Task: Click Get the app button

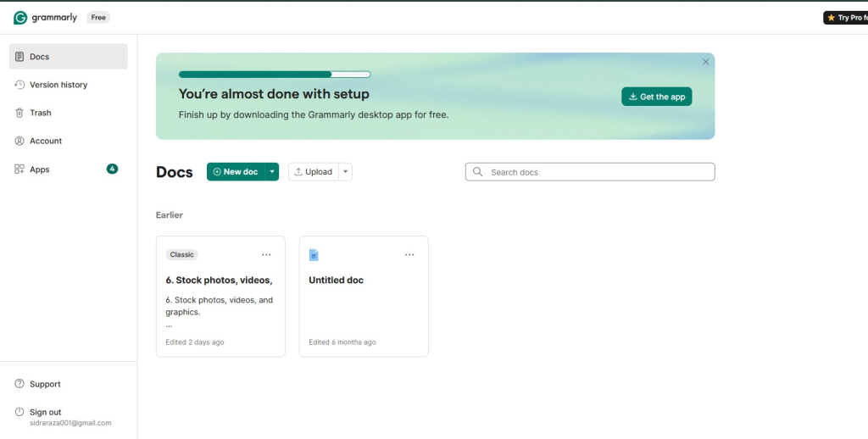Action: point(657,97)
